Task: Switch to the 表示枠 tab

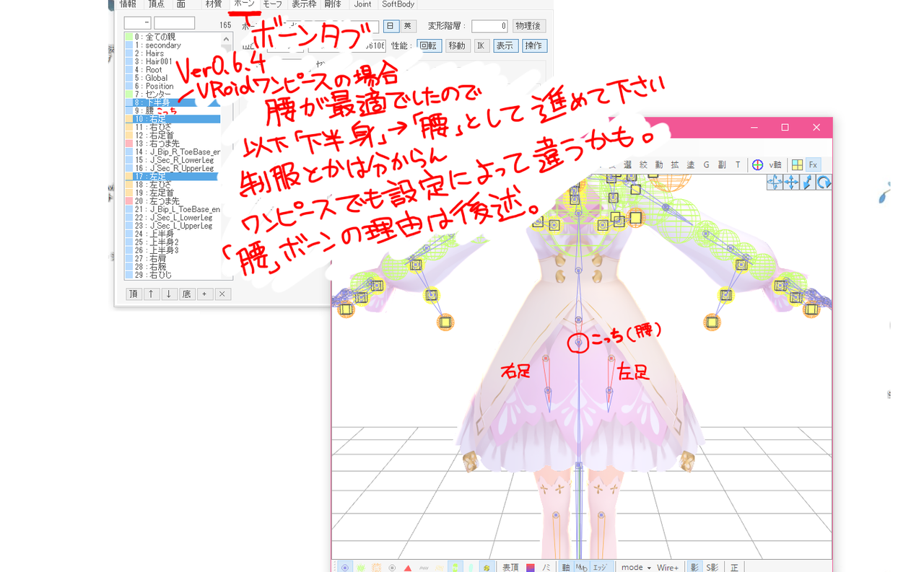Action: click(303, 4)
